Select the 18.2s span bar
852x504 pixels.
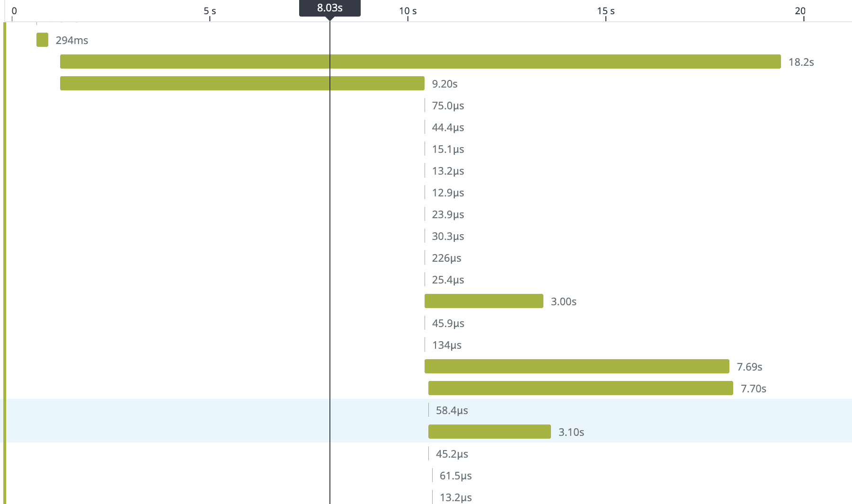(420, 62)
